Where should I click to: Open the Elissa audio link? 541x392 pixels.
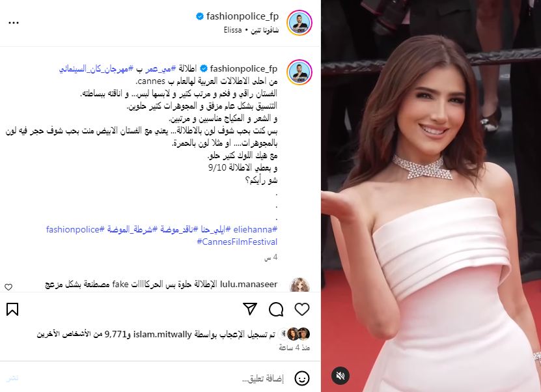233,31
